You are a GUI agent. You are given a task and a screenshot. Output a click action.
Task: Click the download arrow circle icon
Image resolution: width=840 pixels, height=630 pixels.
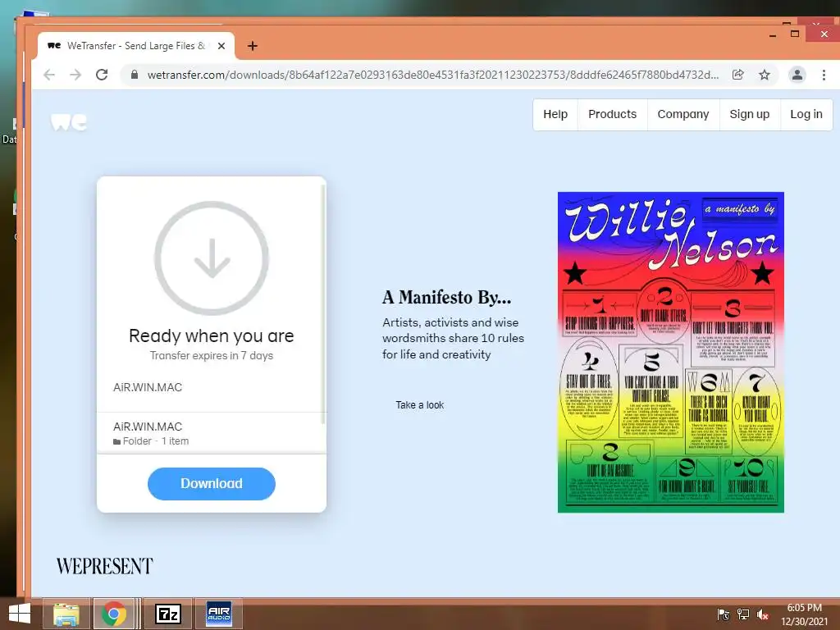click(212, 258)
